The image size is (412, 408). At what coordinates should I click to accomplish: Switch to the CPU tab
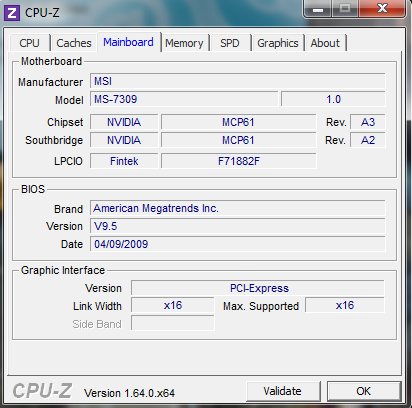(30, 43)
